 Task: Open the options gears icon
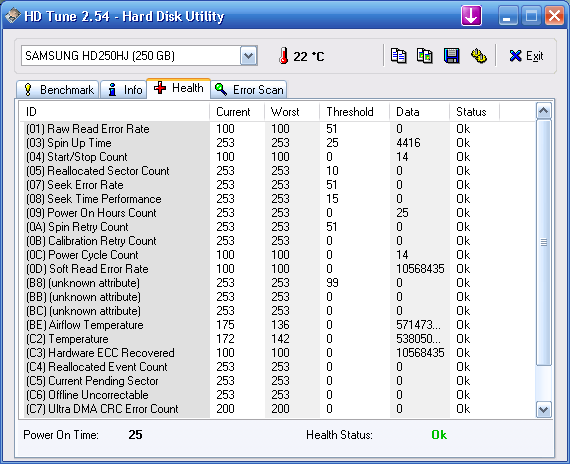(478, 56)
